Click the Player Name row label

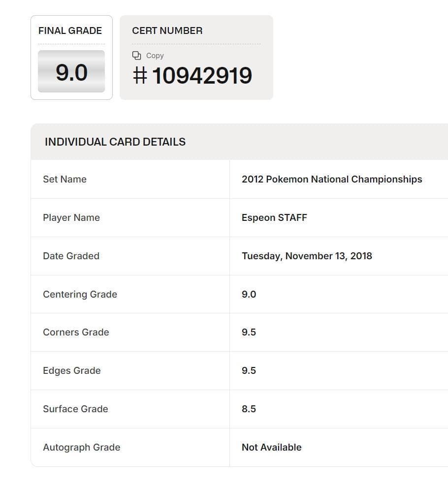[x=71, y=217]
